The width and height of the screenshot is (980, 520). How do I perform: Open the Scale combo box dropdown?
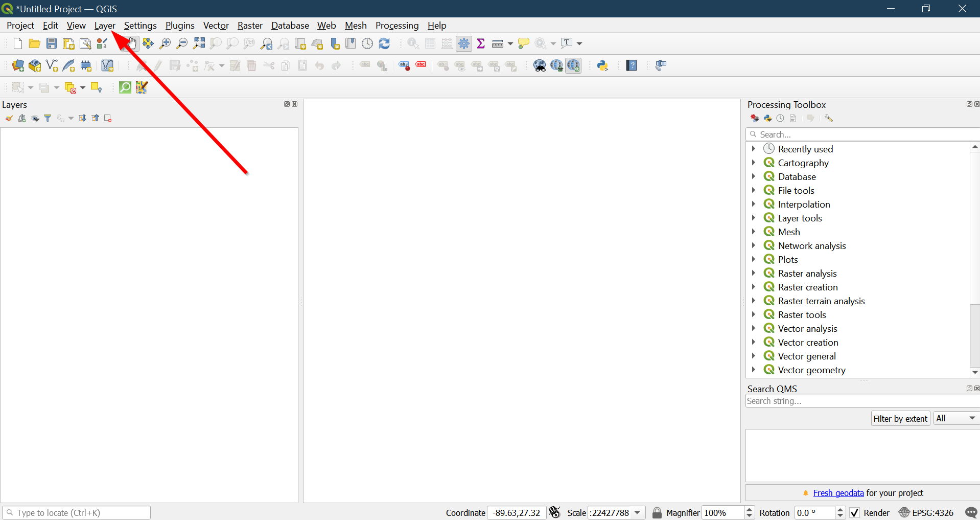point(638,513)
